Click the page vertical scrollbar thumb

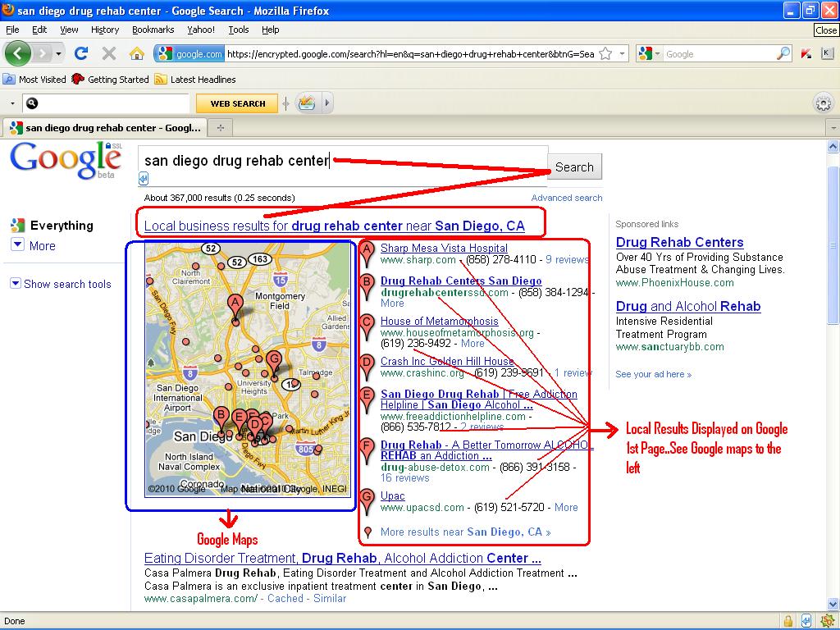[833, 244]
